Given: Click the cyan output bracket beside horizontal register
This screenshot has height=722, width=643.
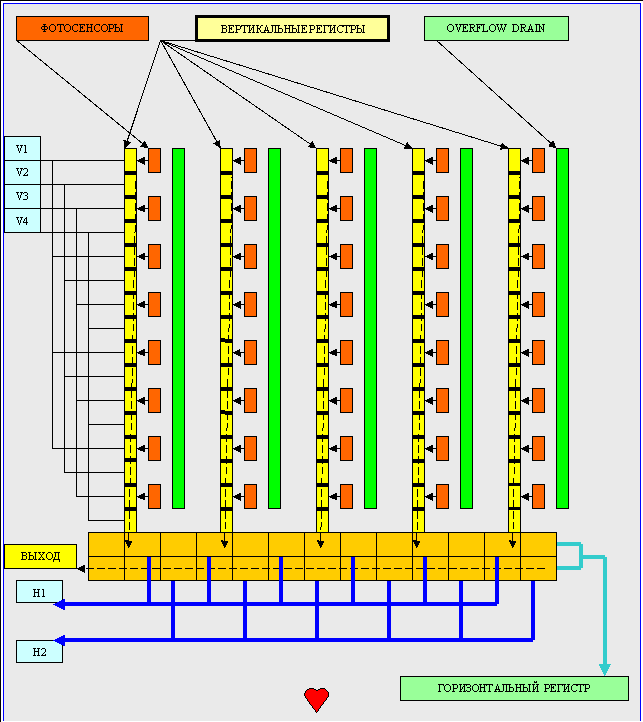Looking at the screenshot, I should point(580,555).
